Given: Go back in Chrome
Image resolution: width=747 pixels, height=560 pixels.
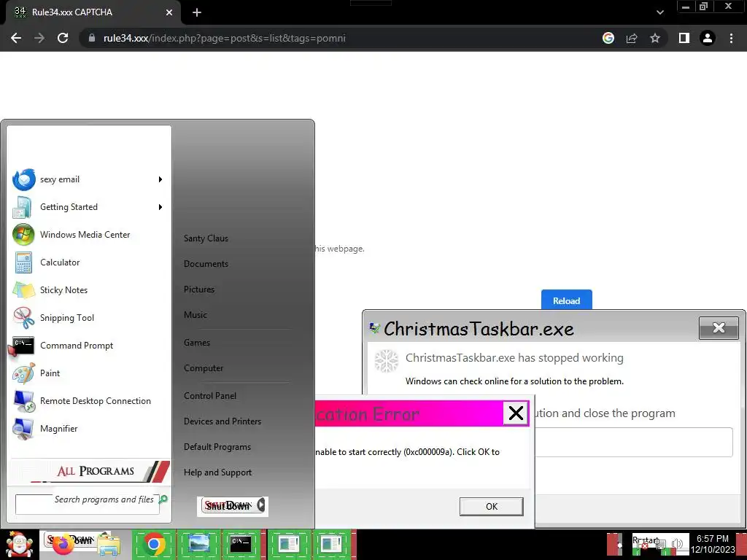Looking at the screenshot, I should click(x=16, y=38).
